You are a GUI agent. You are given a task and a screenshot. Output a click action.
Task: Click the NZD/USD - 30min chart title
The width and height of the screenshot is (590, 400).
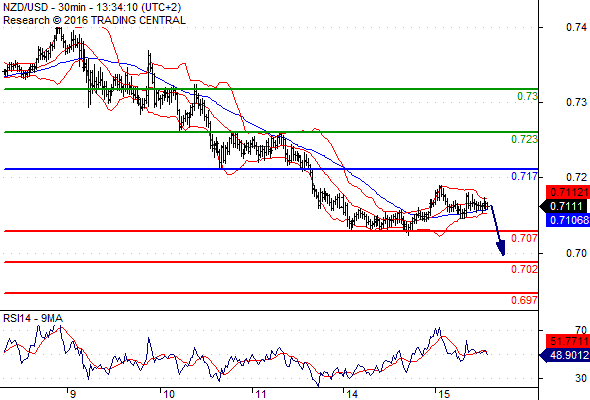click(92, 7)
